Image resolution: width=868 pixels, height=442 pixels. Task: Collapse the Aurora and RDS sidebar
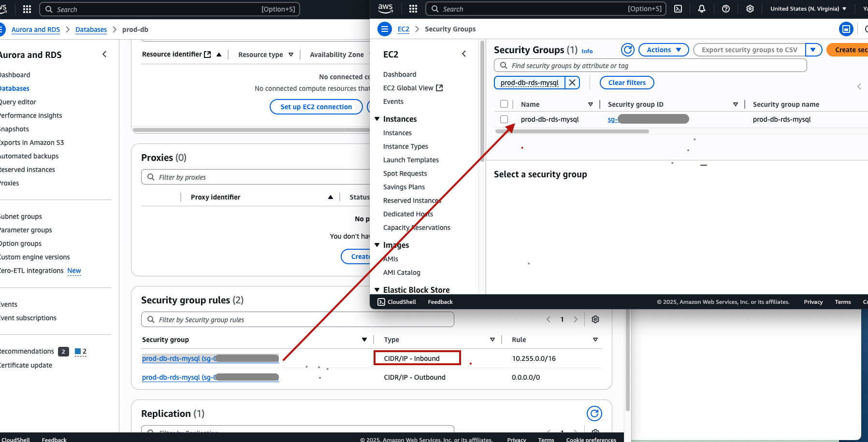(x=104, y=54)
